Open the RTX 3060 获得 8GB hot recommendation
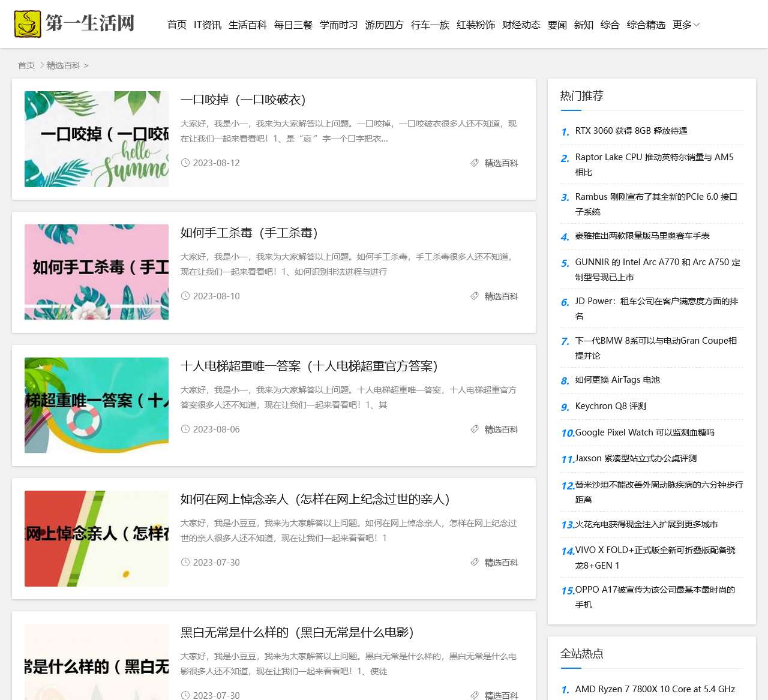768x700 pixels. tap(631, 131)
